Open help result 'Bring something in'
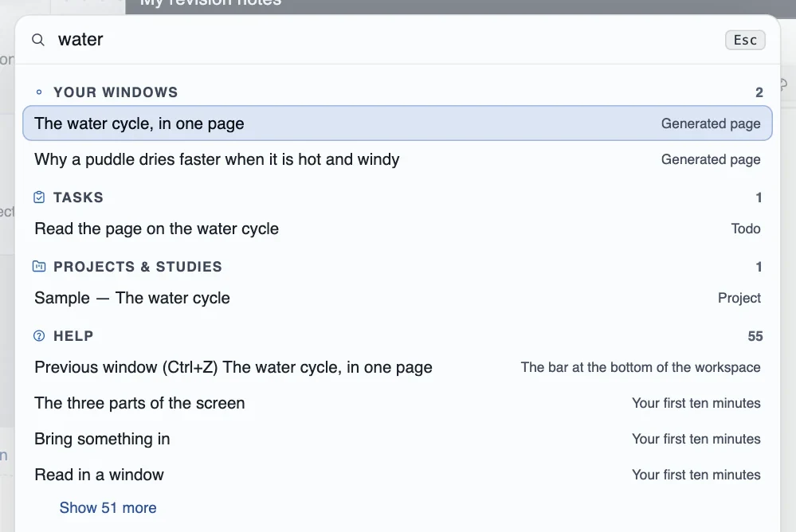 pyautogui.click(x=398, y=439)
